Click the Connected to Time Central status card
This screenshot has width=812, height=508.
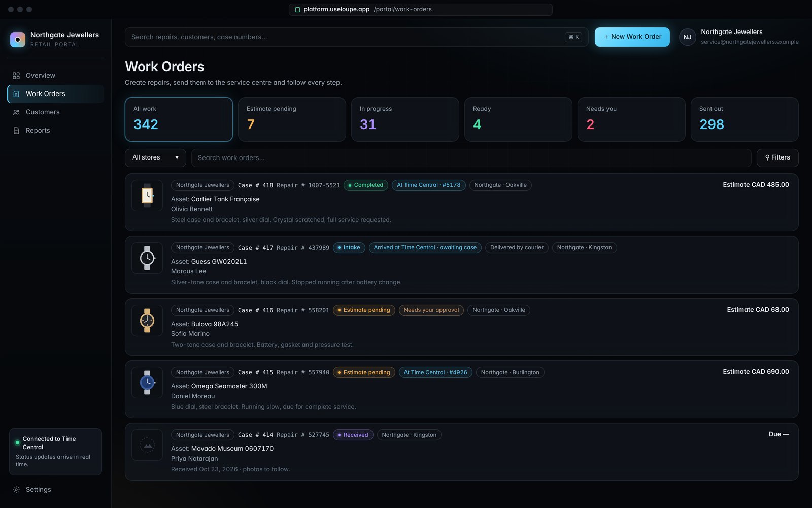tap(55, 452)
